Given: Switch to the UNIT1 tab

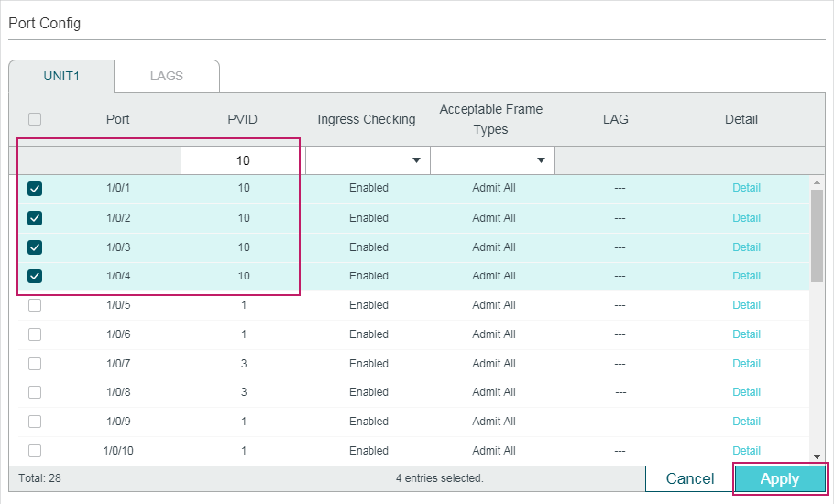Looking at the screenshot, I should click(61, 76).
